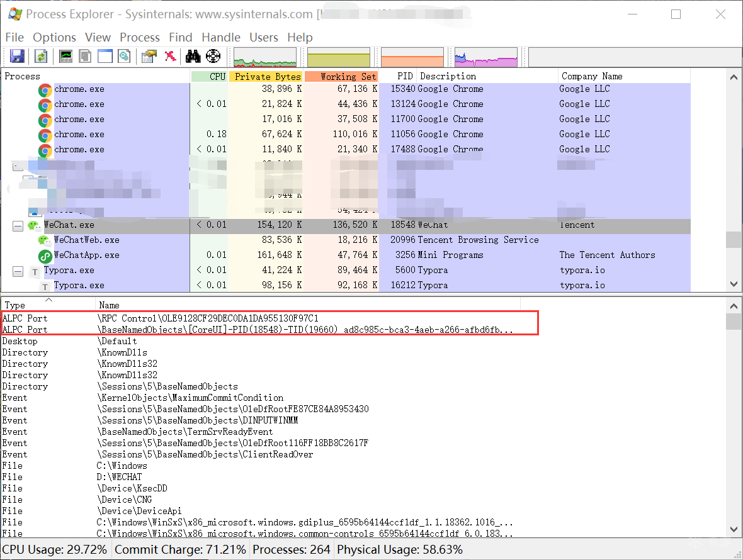Collapse the Typora.exe process tree
The width and height of the screenshot is (743, 560).
18,272
